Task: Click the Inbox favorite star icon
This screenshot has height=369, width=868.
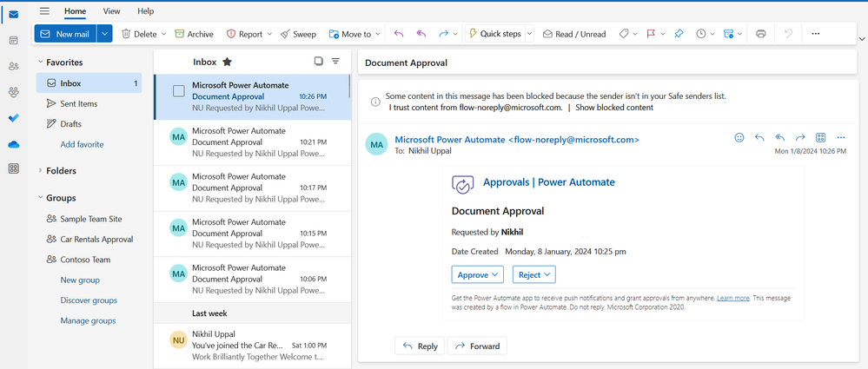Action: point(227,62)
